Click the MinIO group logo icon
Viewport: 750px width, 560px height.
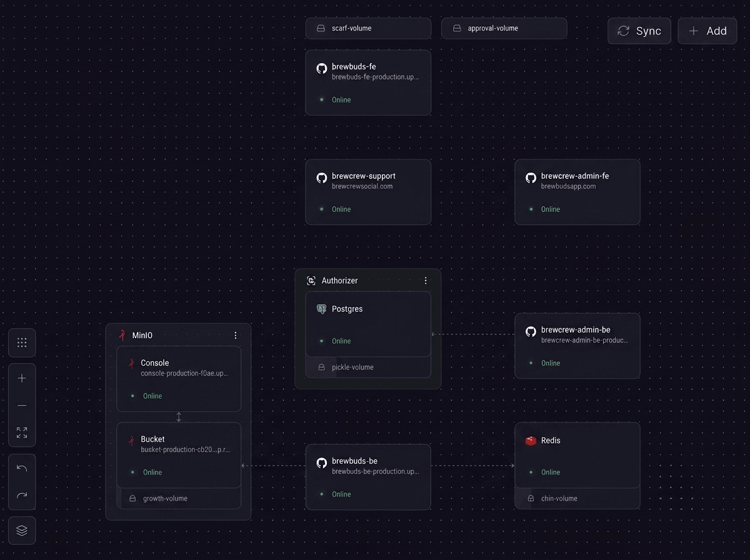click(x=122, y=335)
